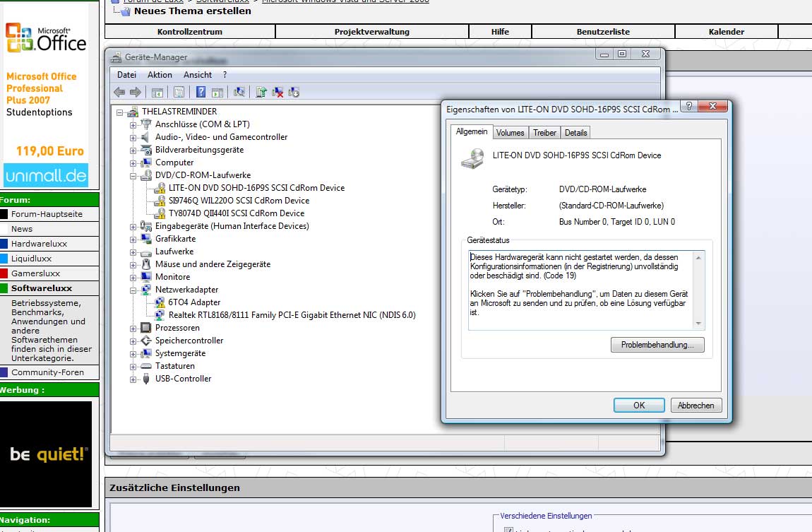Click the Gerätestatus scroll-up arrow
812x532 pixels.
(x=698, y=257)
